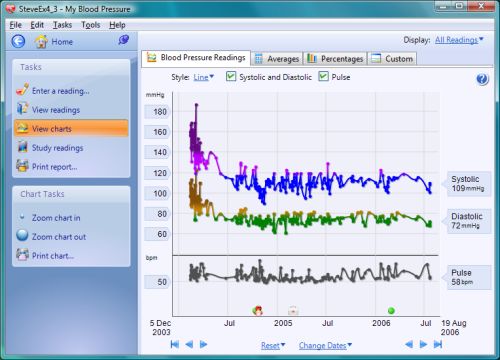The width and height of the screenshot is (500, 360).
Task: Open the Reset dropdown
Action: pyautogui.click(x=273, y=346)
